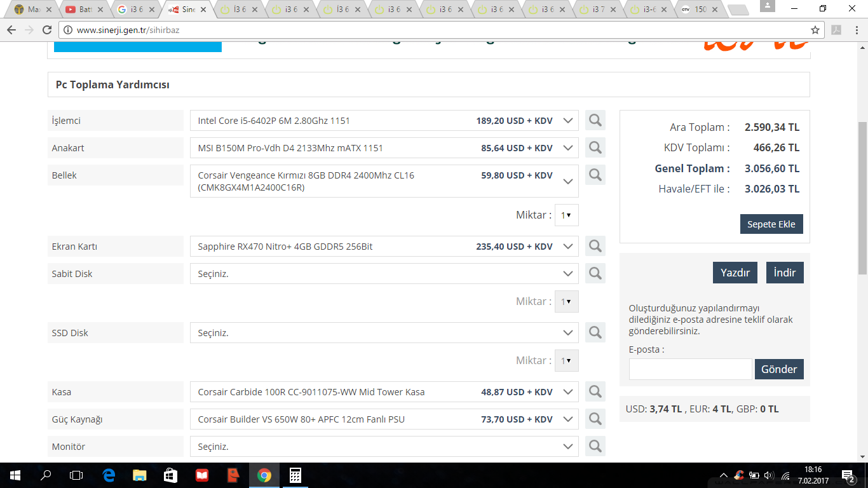
Task: Search processors with the İşlemci magnifier icon
Action: (x=595, y=120)
